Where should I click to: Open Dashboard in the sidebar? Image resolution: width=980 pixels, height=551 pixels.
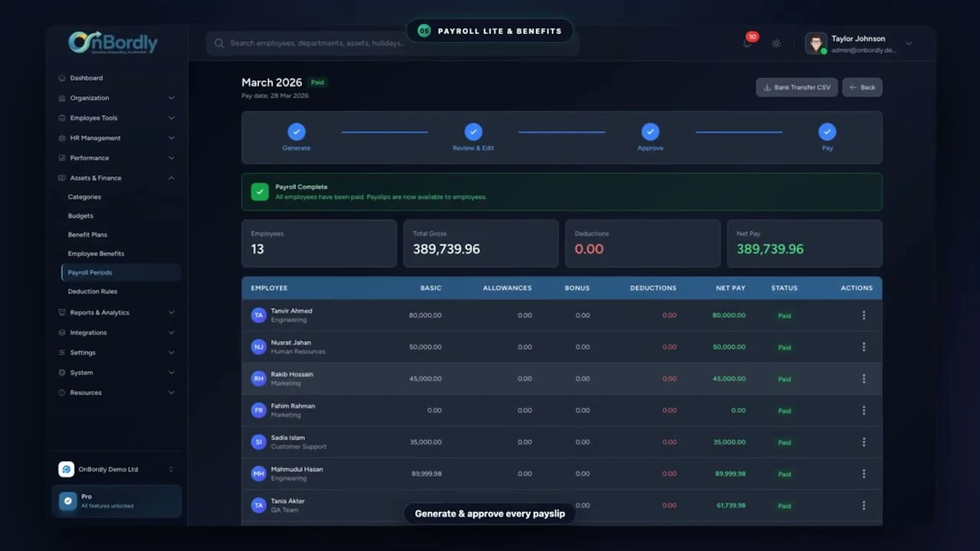coord(86,78)
